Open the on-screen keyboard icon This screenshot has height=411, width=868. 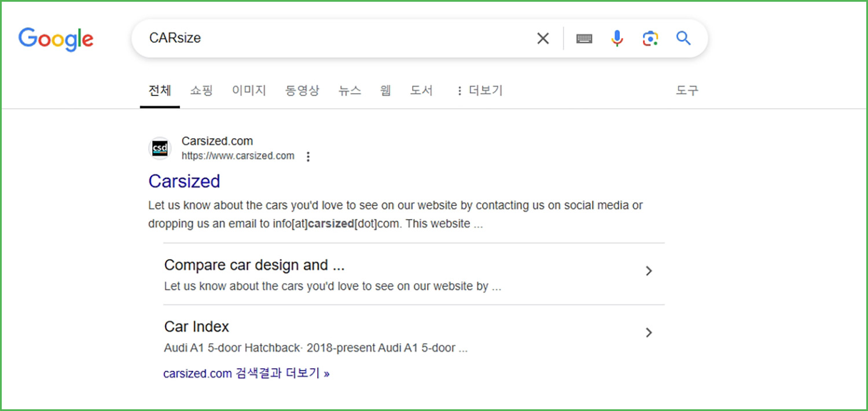(x=584, y=39)
